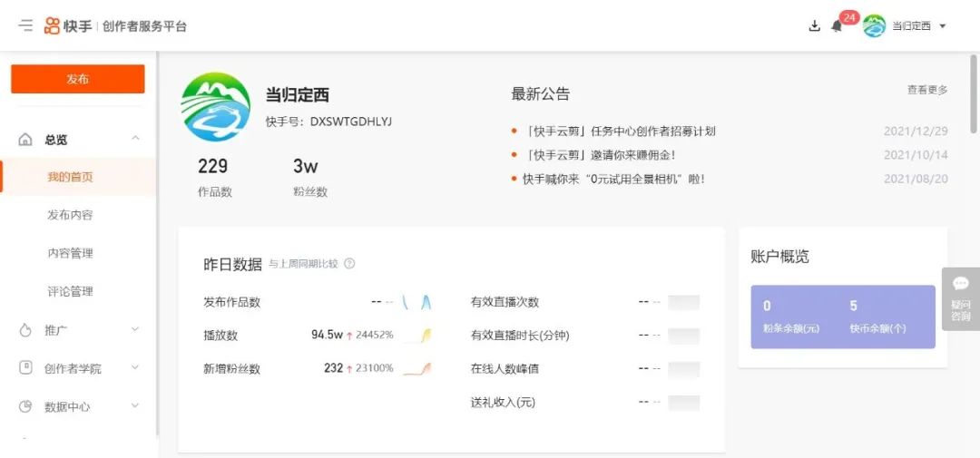Click the download icon in header
Viewport: 980px width, 458px height.
pos(814,26)
